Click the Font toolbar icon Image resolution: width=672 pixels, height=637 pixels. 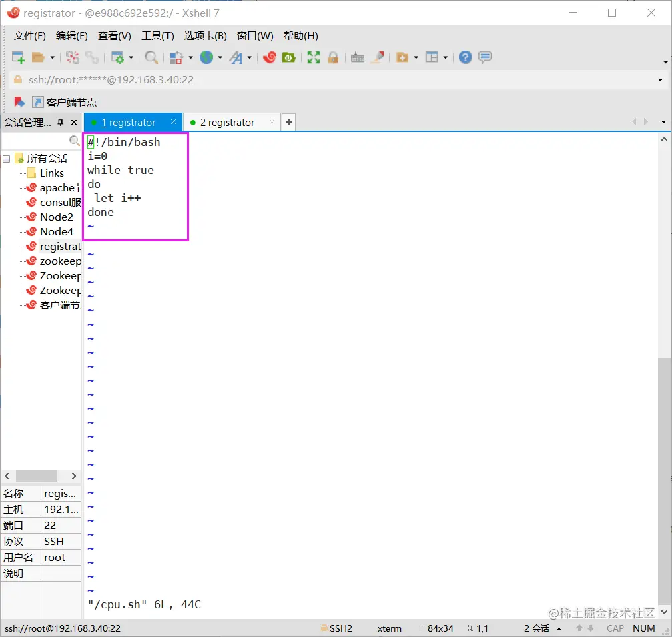tap(236, 57)
